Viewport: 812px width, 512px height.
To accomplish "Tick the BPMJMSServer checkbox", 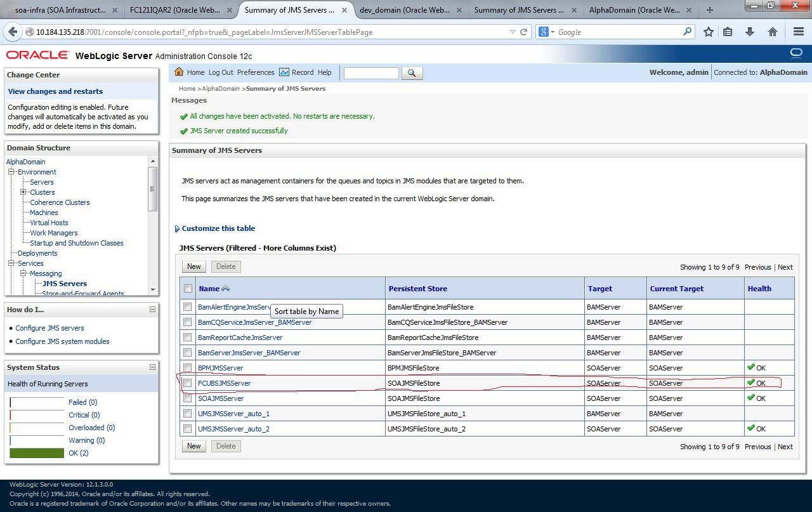I will click(x=188, y=368).
